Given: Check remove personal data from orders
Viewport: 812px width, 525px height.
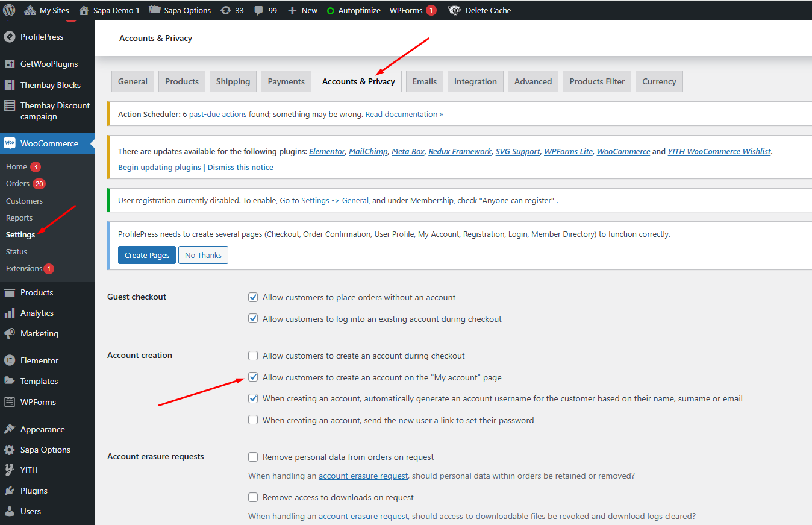Looking at the screenshot, I should click(253, 457).
